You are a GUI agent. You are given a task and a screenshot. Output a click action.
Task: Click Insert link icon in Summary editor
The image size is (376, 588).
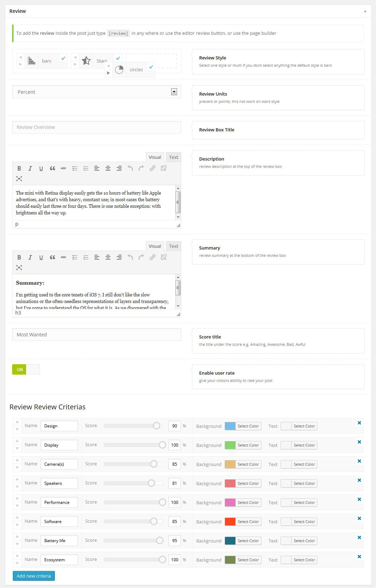152,258
